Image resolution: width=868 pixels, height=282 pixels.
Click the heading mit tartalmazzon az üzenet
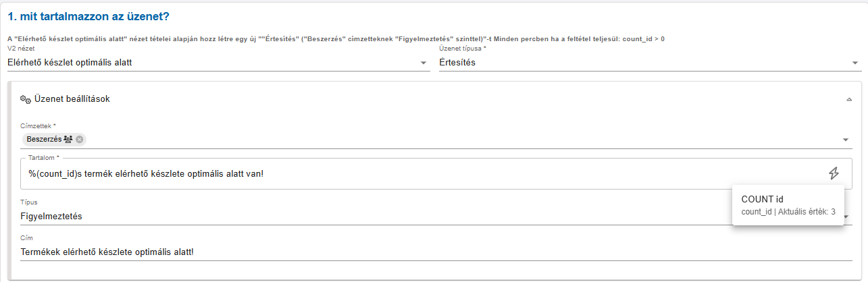pyautogui.click(x=88, y=14)
